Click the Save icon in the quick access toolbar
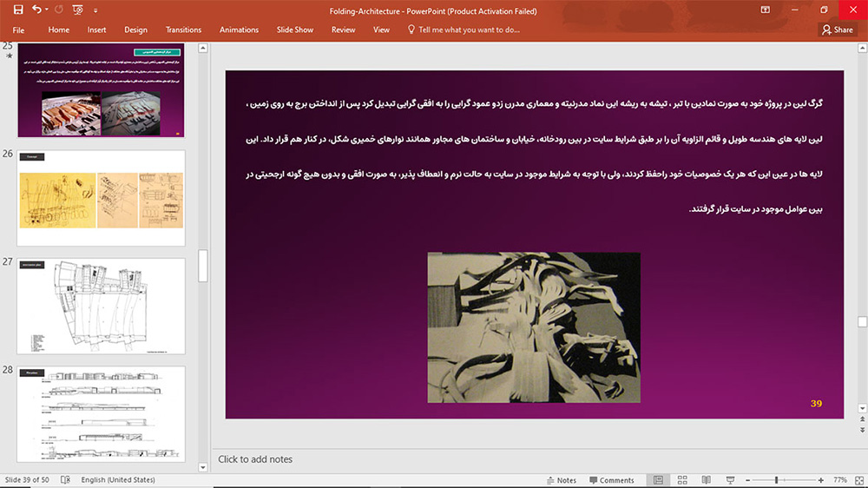Image resolution: width=868 pixels, height=488 pixels. [x=18, y=10]
